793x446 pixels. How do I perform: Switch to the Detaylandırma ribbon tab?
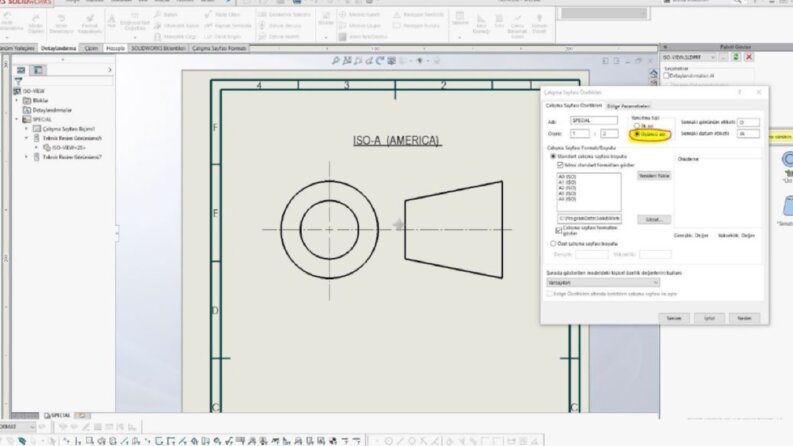[59, 48]
